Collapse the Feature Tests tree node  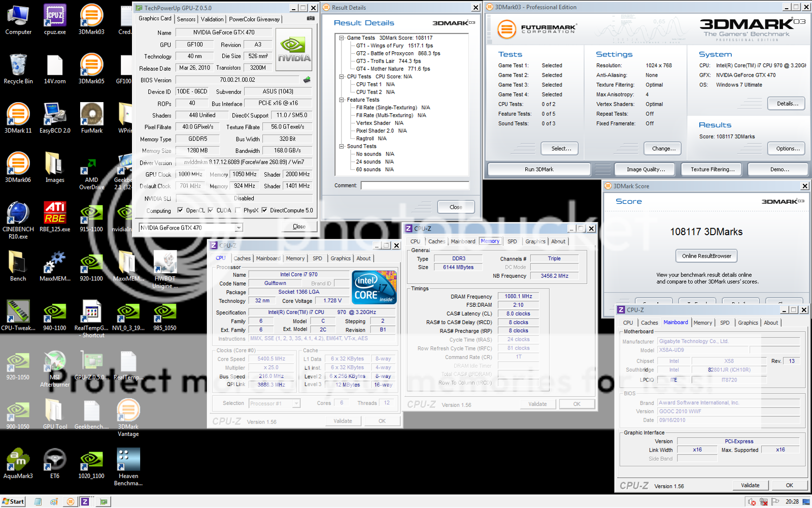[342, 100]
